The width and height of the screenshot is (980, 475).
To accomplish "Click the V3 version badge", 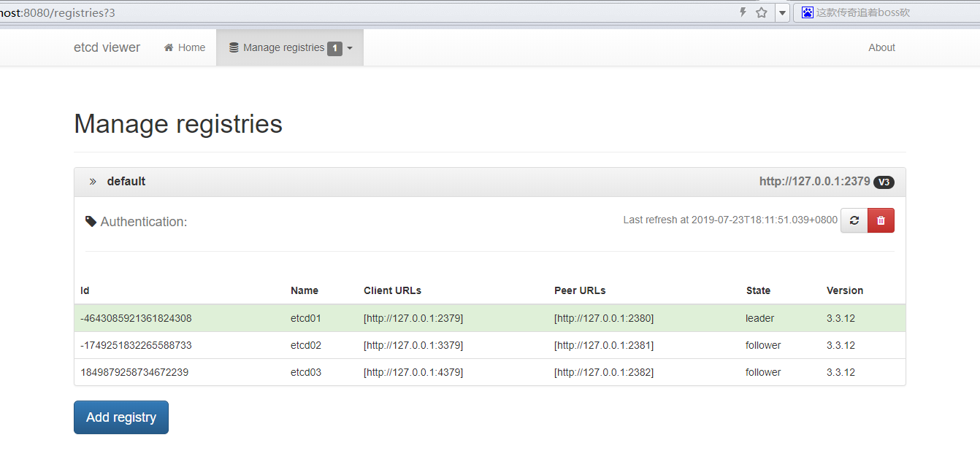I will tap(884, 182).
